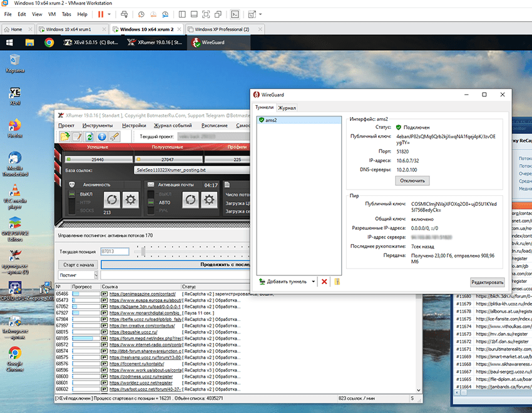The height and width of the screenshot is (413, 532).
Task: Launch Chrome from the VM taskbar
Action: pyautogui.click(x=49, y=43)
